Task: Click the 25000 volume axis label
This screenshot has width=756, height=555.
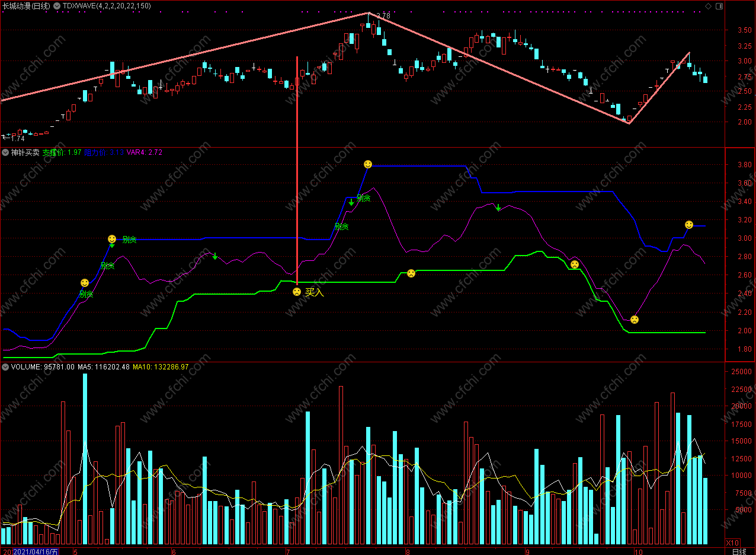Action: point(741,371)
